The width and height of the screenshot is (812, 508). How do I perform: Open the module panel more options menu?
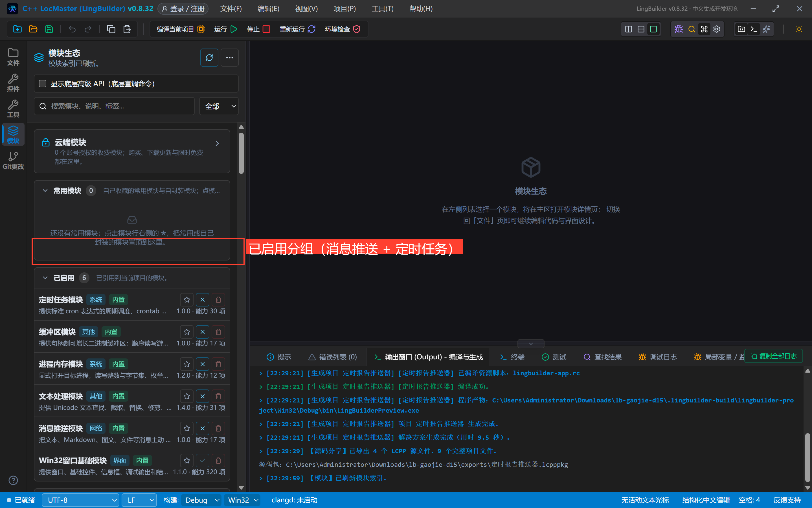tap(230, 58)
